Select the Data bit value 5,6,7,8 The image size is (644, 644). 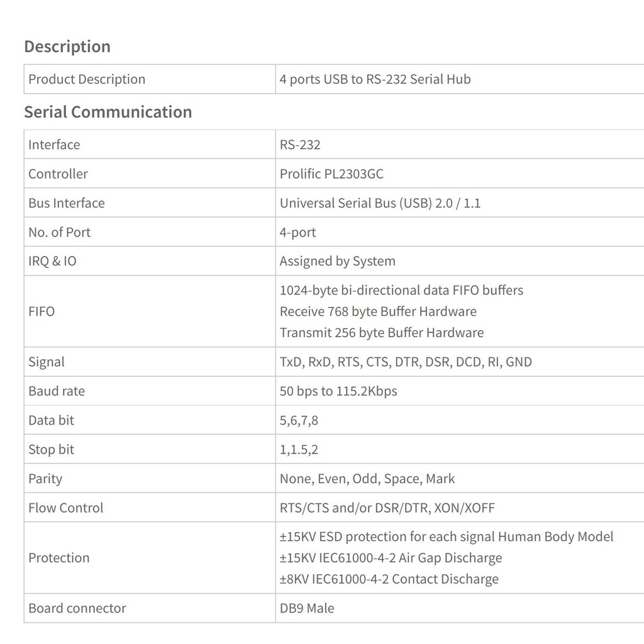299,420
